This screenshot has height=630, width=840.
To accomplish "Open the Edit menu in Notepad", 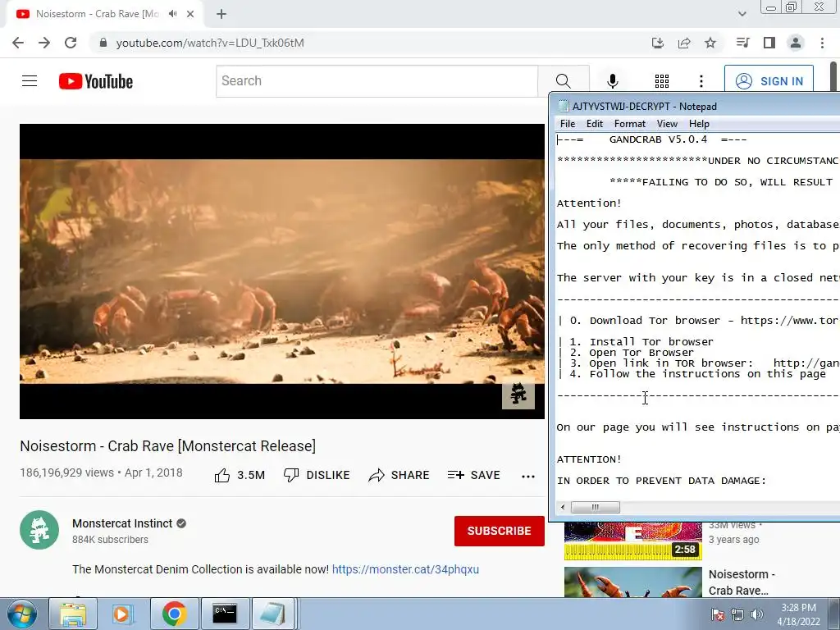I will (595, 124).
